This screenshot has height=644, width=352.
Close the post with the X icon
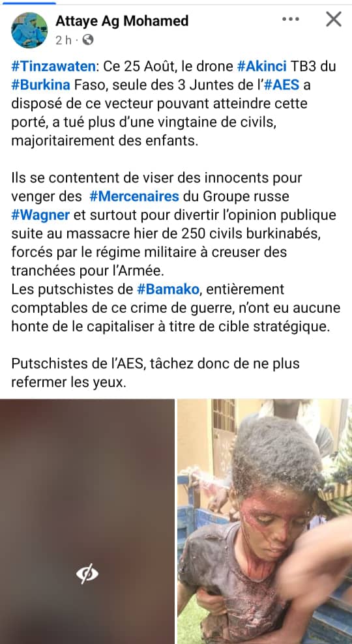click(334, 19)
